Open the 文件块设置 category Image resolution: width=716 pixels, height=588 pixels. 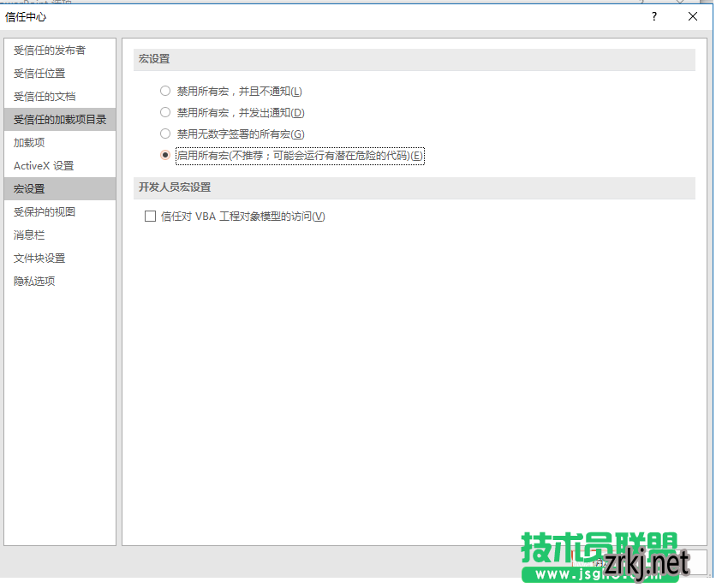[60, 258]
